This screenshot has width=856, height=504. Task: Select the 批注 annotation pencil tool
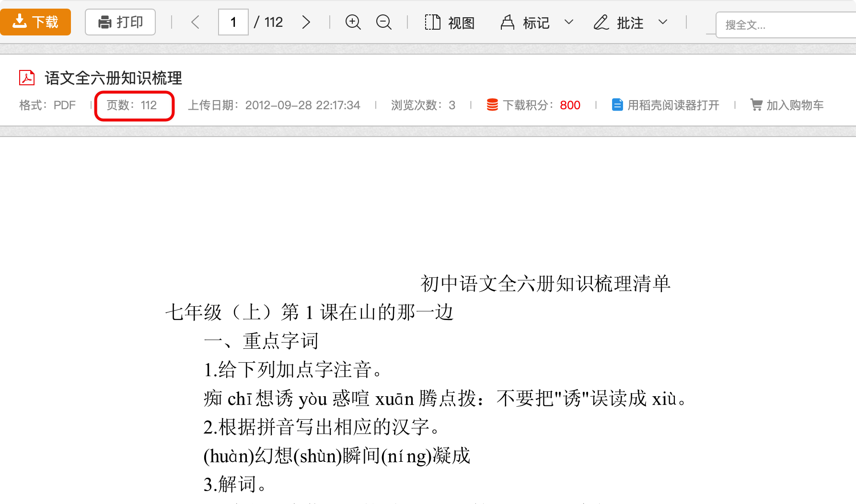click(x=619, y=23)
